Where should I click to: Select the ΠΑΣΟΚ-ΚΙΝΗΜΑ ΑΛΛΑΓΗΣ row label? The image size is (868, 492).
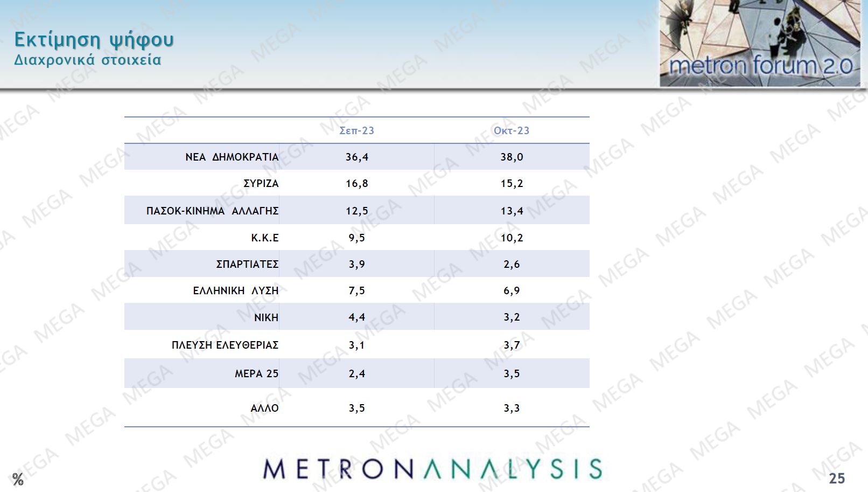pyautogui.click(x=212, y=211)
